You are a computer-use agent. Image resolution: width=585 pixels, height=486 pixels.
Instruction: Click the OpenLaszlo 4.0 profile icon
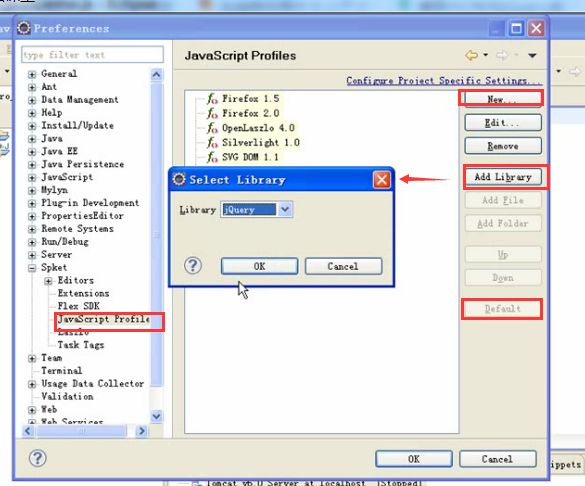click(212, 128)
